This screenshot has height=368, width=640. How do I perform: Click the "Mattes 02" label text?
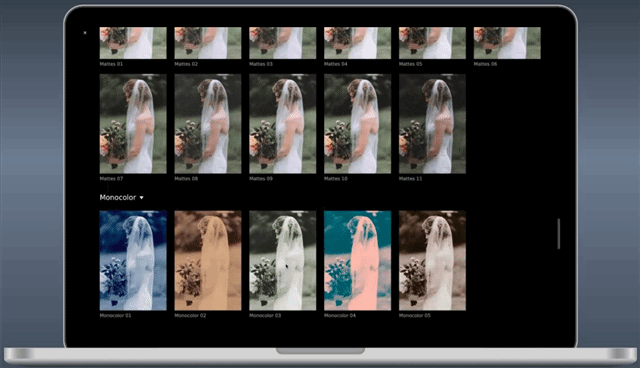click(186, 64)
